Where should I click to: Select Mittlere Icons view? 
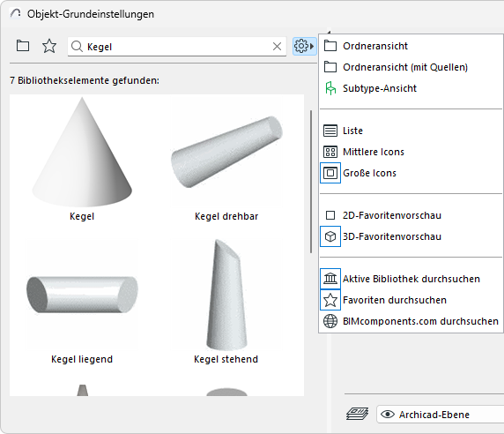pos(411,152)
